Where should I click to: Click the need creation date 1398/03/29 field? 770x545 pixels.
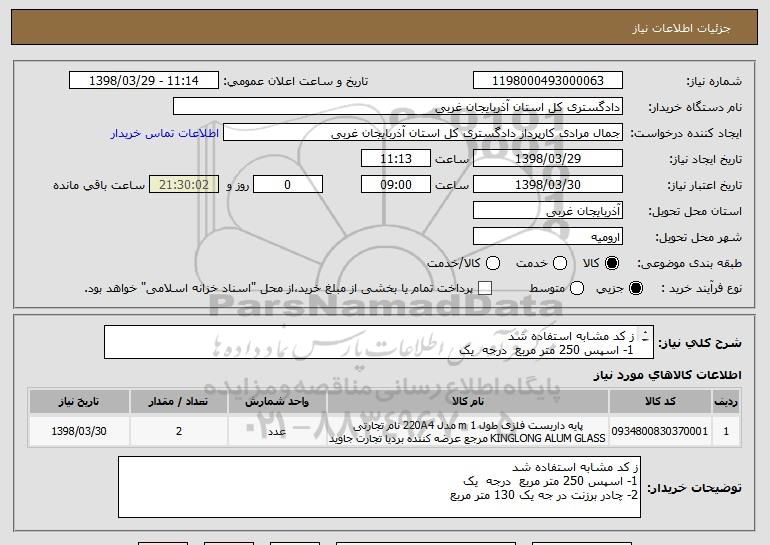[548, 159]
